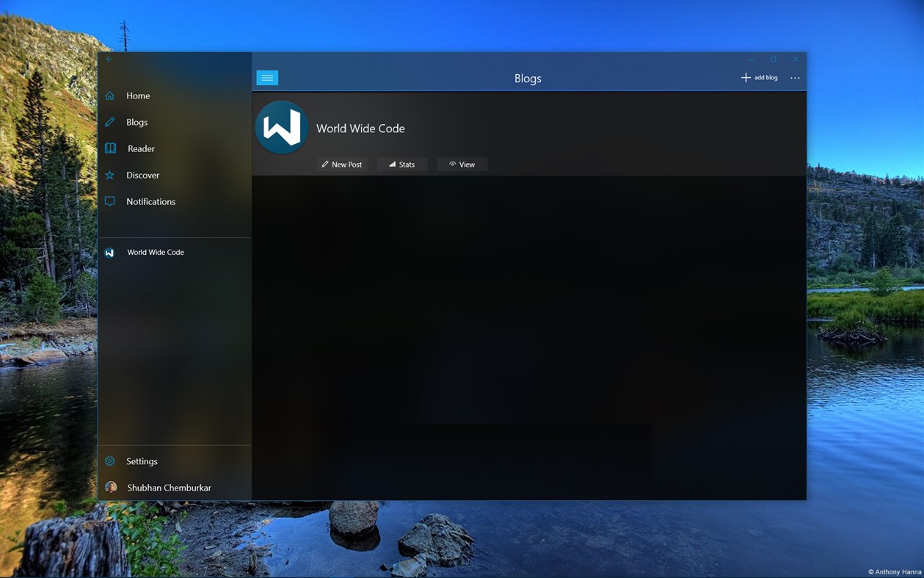Open Settings with the gear icon
Image resolution: width=924 pixels, height=578 pixels.
109,461
